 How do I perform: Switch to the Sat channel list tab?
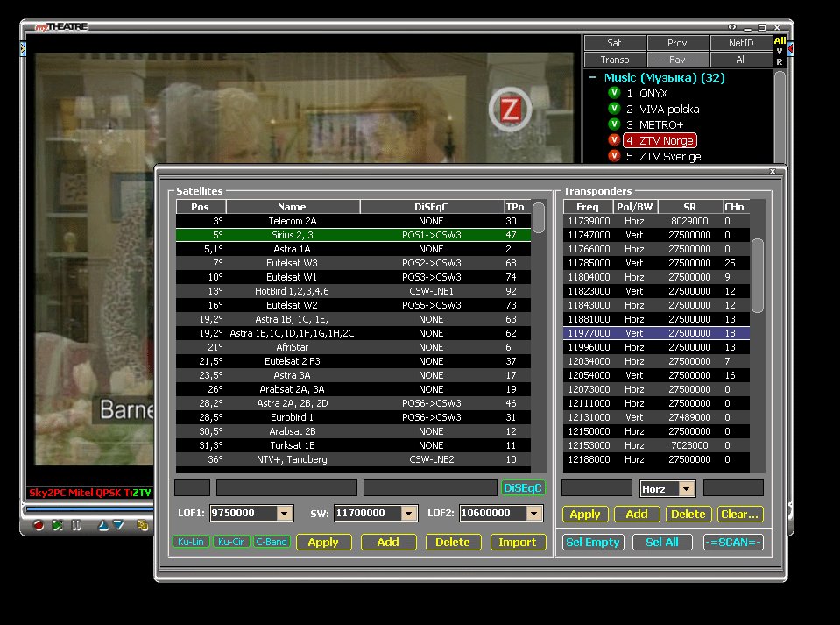[615, 43]
